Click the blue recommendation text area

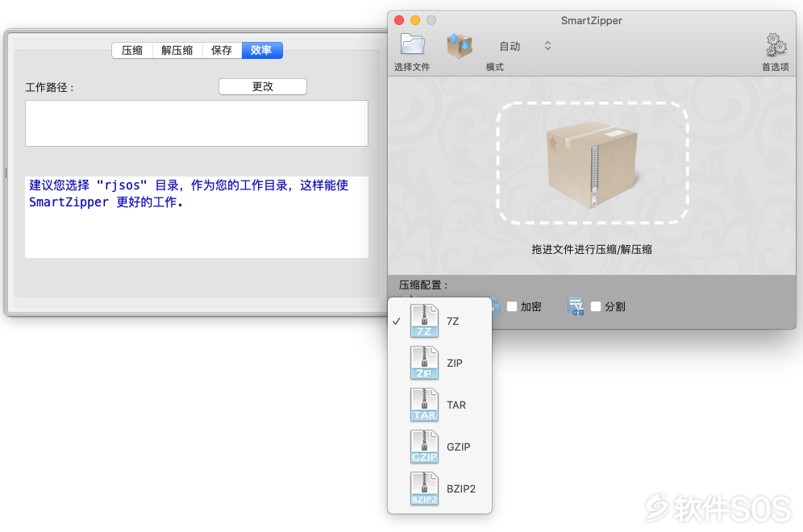point(197,217)
